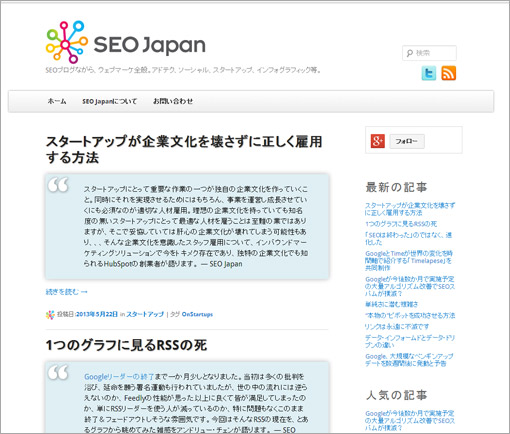This screenshot has width=510, height=434.
Task: Open the Twitter icon link
Action: [x=429, y=73]
